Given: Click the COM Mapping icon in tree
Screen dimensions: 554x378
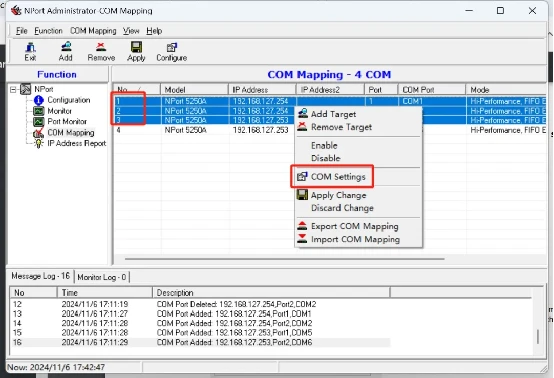Looking at the screenshot, I should [39, 133].
